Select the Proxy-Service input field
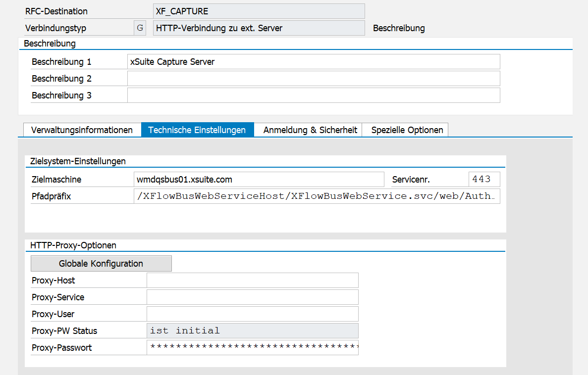Image resolution: width=588 pixels, height=375 pixels. click(252, 297)
